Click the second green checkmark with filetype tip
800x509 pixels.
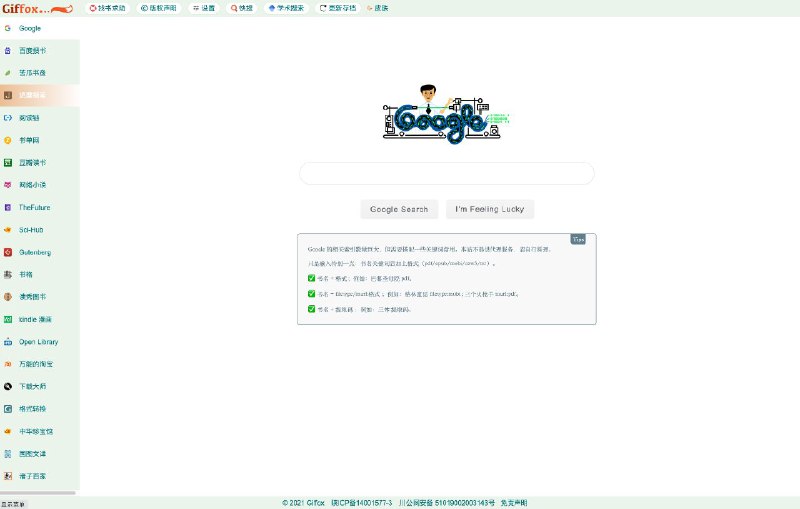(312, 294)
